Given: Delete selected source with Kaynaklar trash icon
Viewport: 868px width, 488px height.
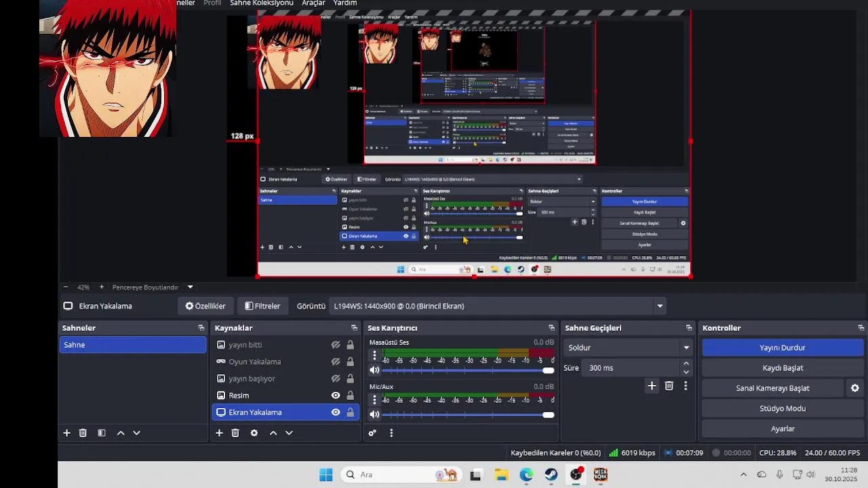Looking at the screenshot, I should point(235,433).
